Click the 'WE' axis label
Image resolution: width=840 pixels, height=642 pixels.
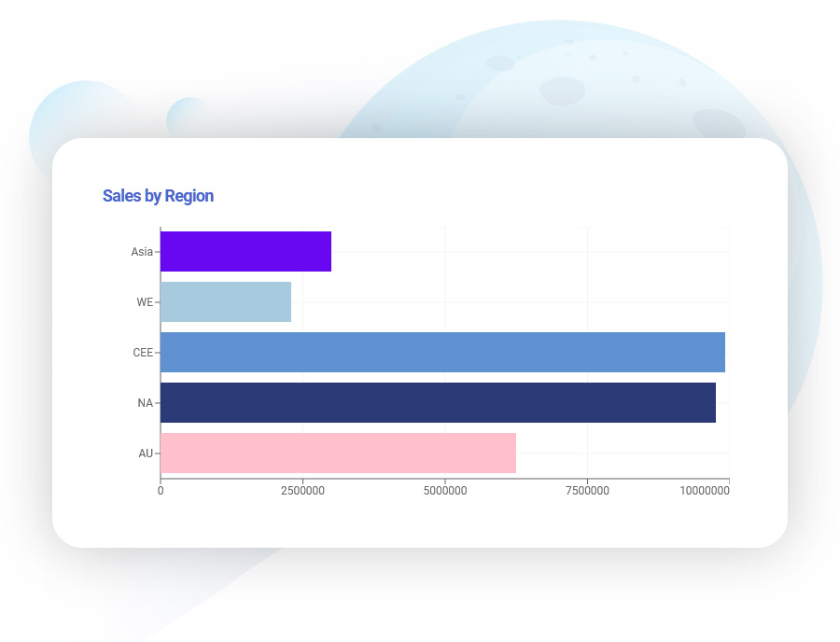(145, 302)
